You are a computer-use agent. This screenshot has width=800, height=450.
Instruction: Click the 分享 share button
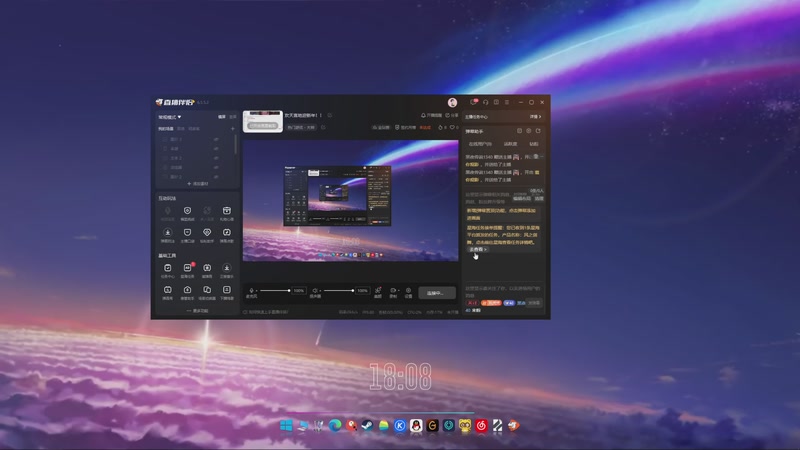(452, 115)
